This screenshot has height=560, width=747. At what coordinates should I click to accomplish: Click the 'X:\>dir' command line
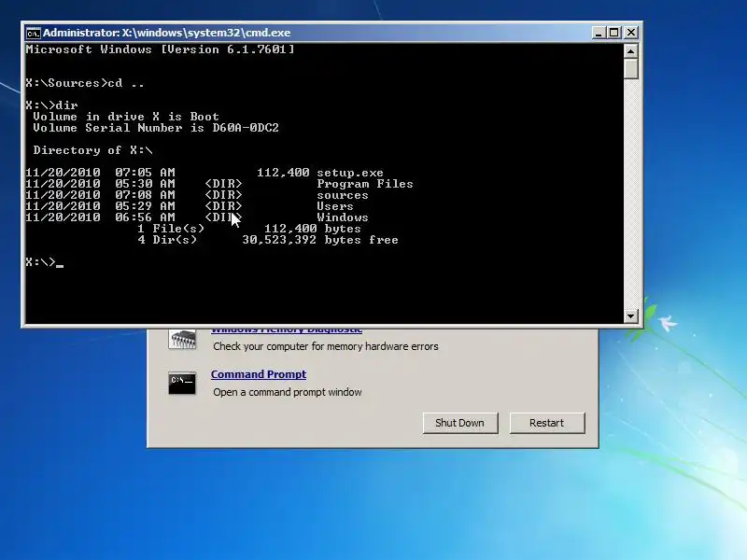pos(51,105)
